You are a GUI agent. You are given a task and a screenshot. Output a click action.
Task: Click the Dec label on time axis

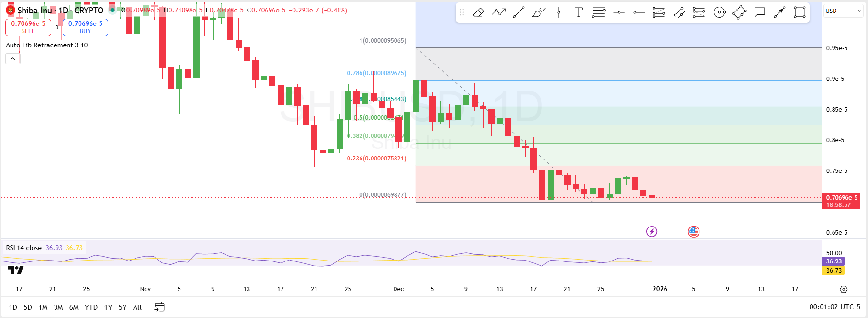(398, 289)
